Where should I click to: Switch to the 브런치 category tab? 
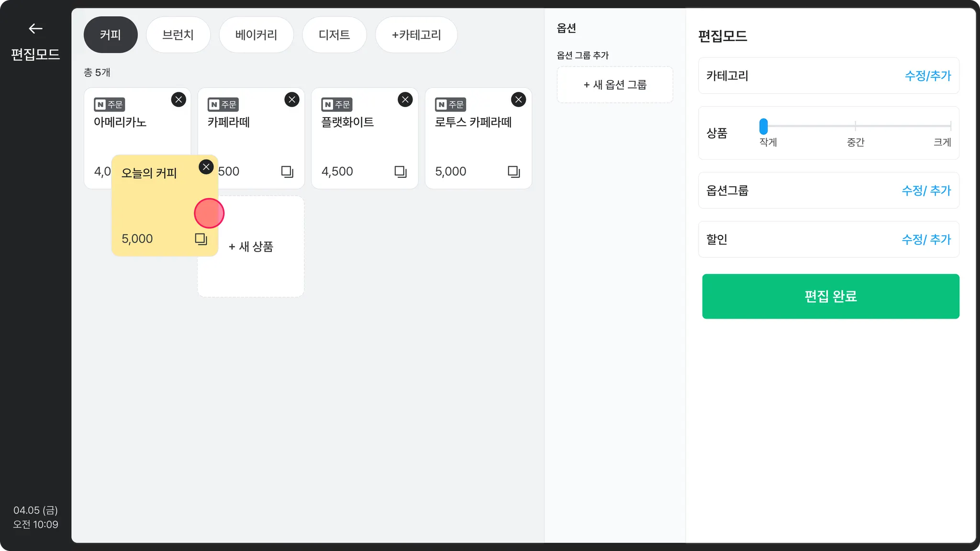click(x=178, y=35)
